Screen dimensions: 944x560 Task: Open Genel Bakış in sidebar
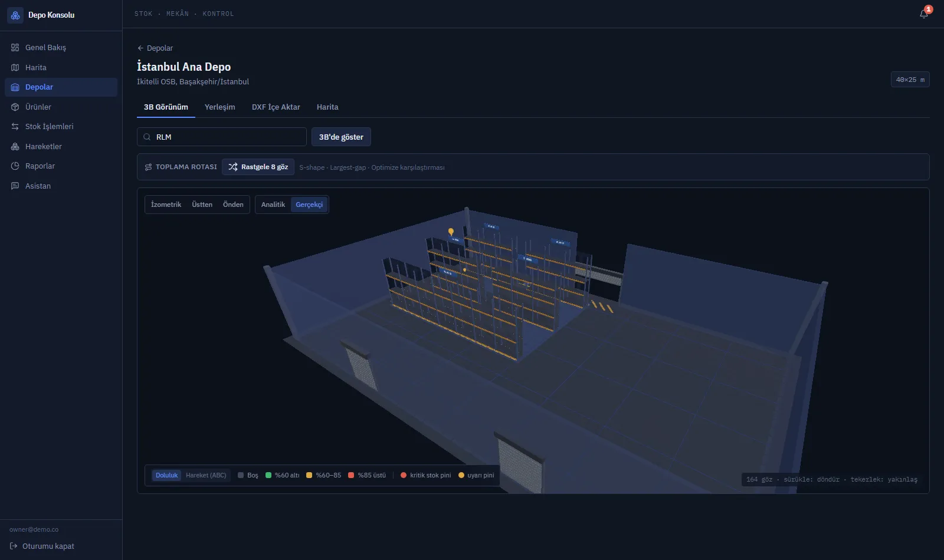click(61, 47)
